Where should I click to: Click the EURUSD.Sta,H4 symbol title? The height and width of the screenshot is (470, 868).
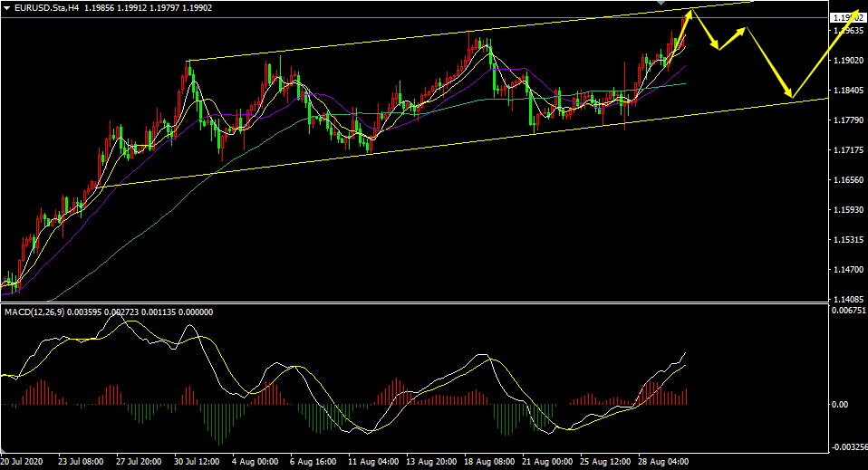click(x=46, y=8)
